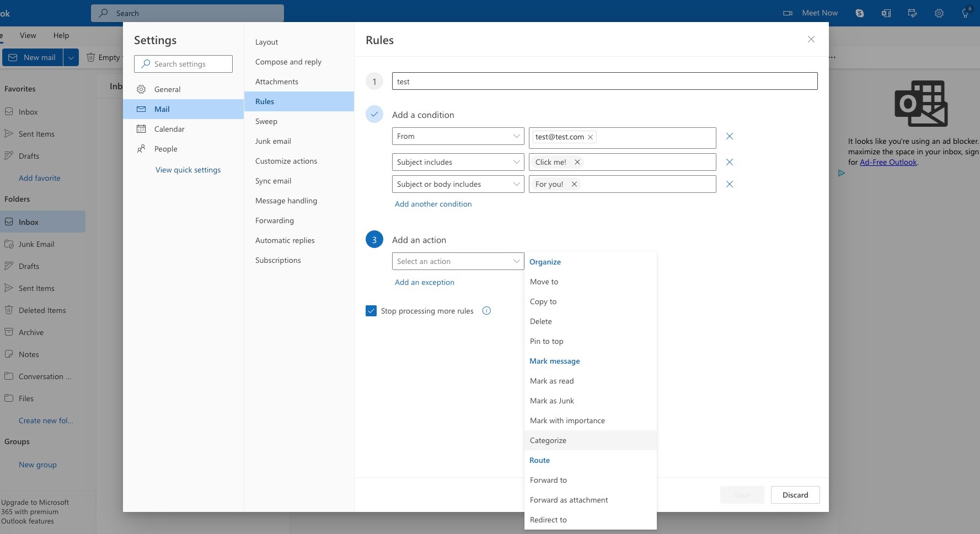Open the Subject or body includes dropdown

point(458,184)
